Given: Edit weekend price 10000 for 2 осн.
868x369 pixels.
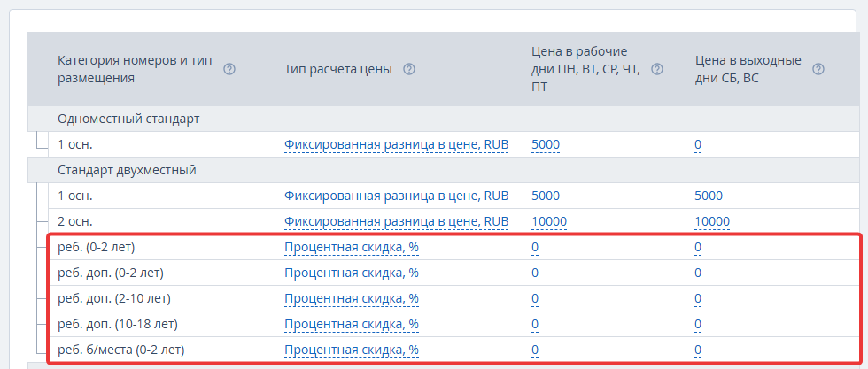Looking at the screenshot, I should [x=712, y=221].
